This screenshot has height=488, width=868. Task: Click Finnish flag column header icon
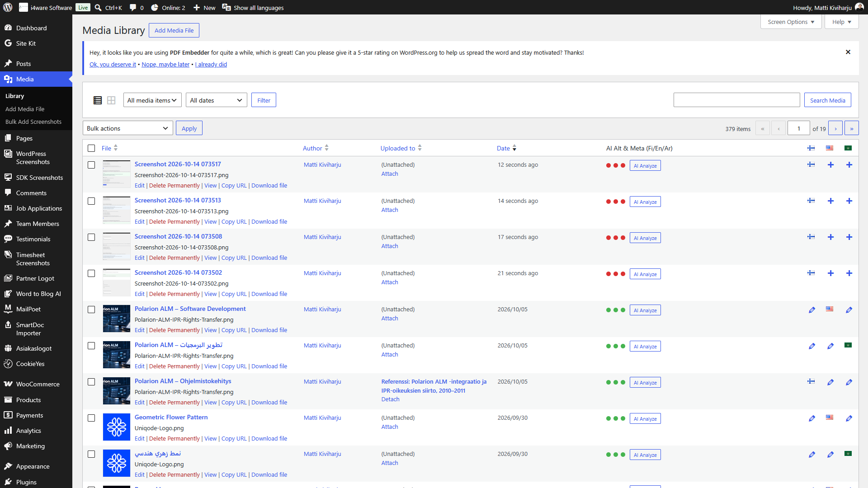pyautogui.click(x=811, y=148)
